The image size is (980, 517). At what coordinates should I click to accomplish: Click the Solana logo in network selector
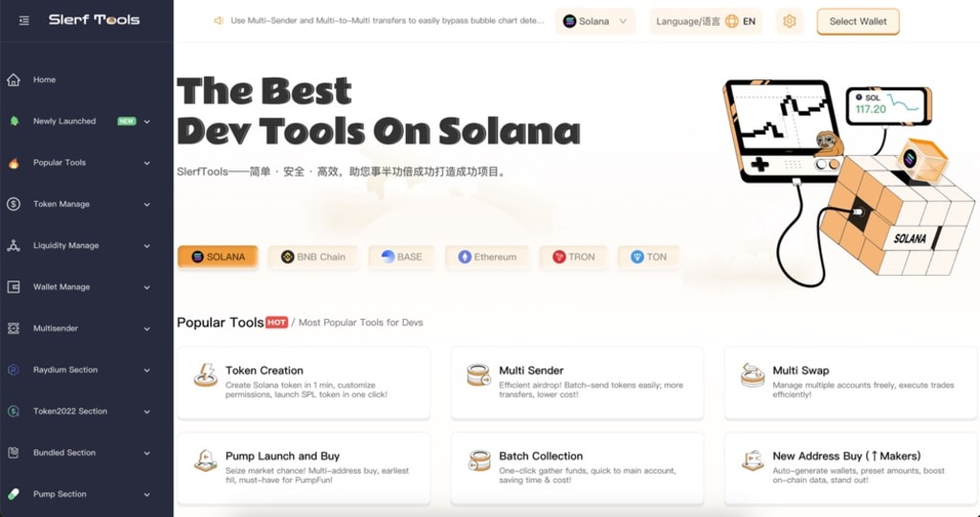coord(569,21)
